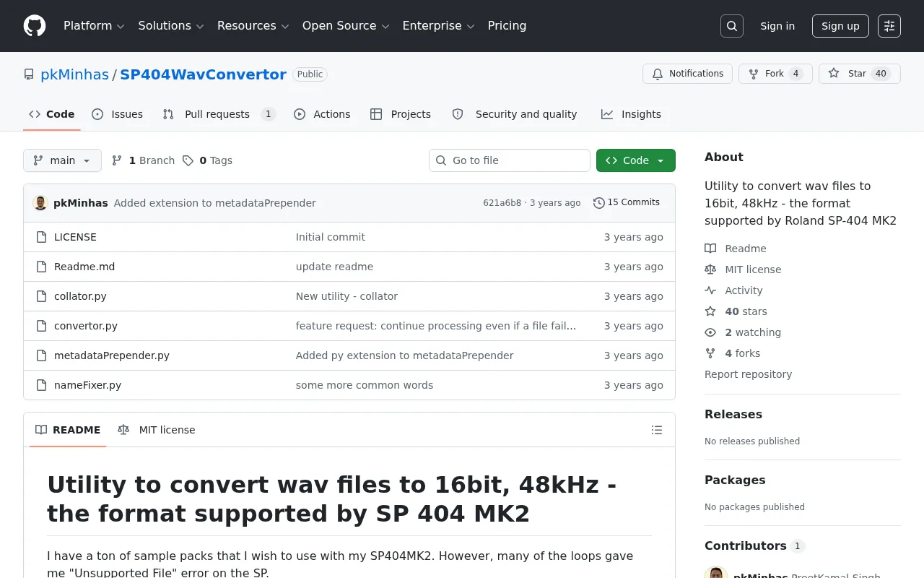Click the fork icon beside 4 forks

(x=710, y=353)
